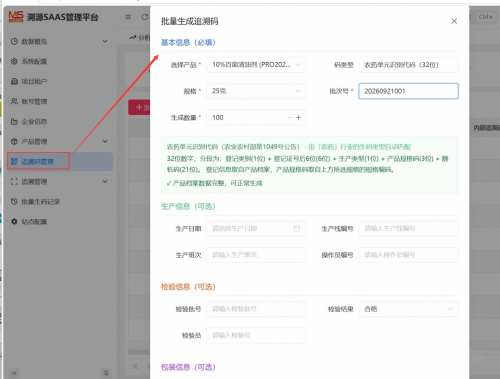Click the 账号管理 users icon
Screen dimensions: 500x379
point(14,101)
